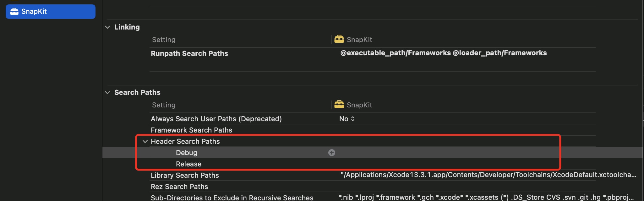The width and height of the screenshot is (644, 201).
Task: Click the @executable_path/Frameworks runpath value
Action: click(x=444, y=53)
